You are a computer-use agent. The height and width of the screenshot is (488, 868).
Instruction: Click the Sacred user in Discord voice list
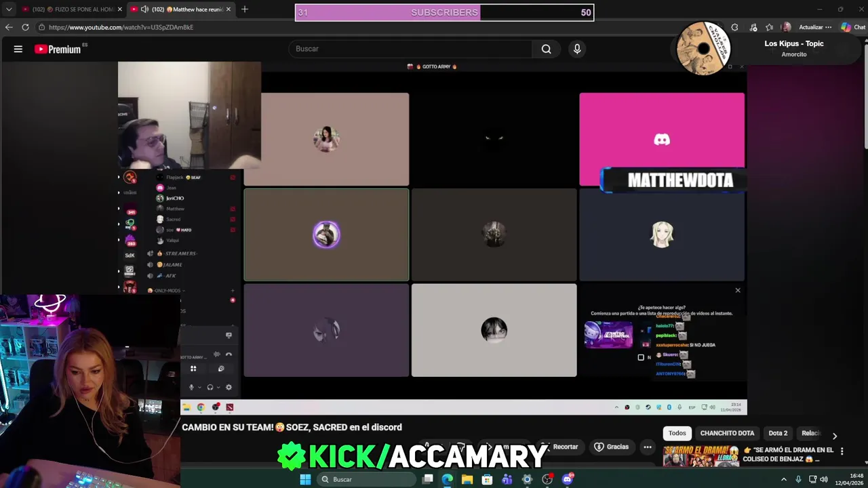(174, 219)
